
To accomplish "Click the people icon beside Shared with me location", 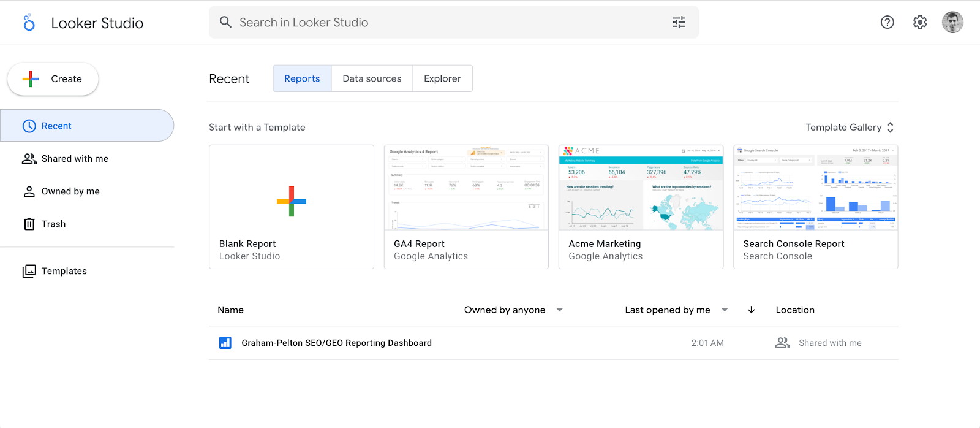I will point(783,343).
